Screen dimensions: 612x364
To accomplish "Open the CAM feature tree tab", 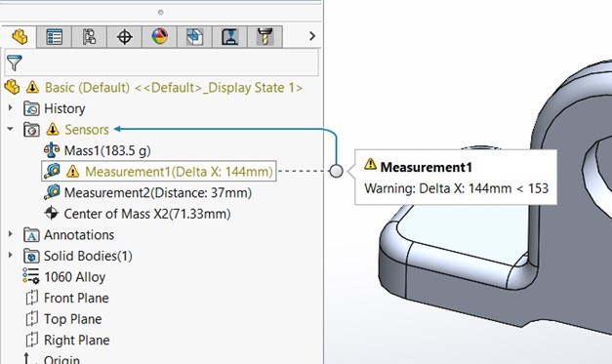I will point(194,37).
